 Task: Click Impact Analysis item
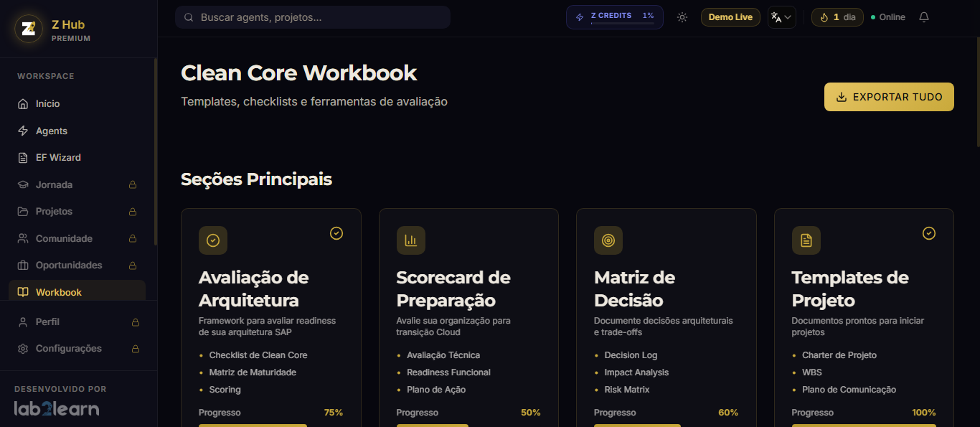pos(636,372)
